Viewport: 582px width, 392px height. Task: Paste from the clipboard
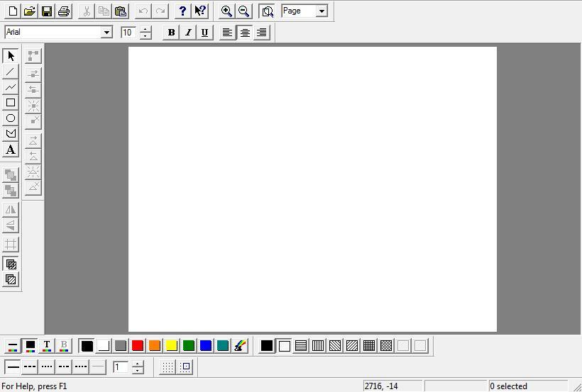pyautogui.click(x=121, y=11)
